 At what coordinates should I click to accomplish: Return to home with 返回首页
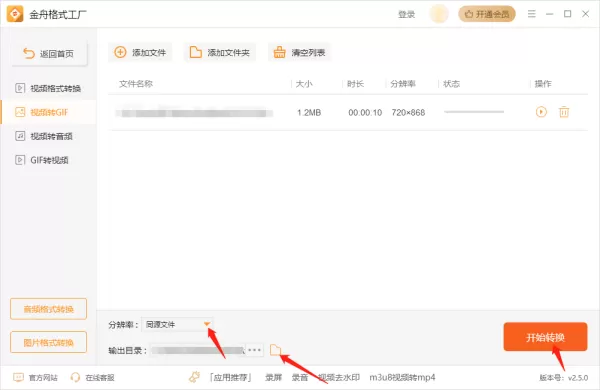tap(49, 54)
